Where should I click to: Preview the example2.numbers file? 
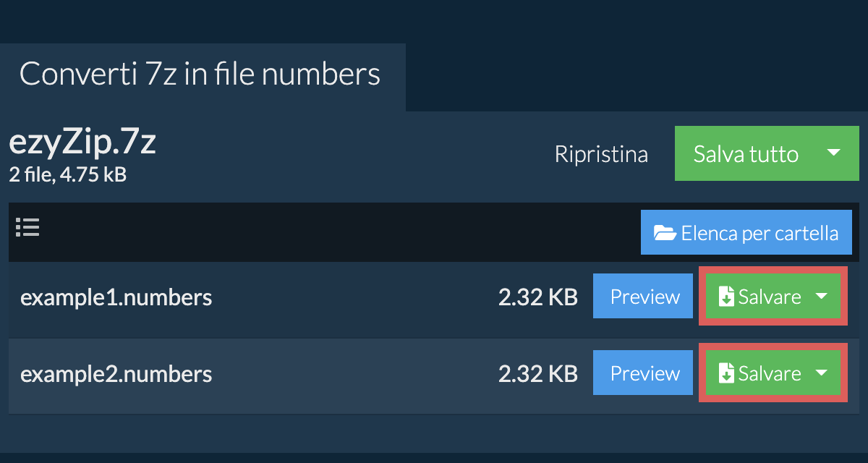[x=644, y=373]
